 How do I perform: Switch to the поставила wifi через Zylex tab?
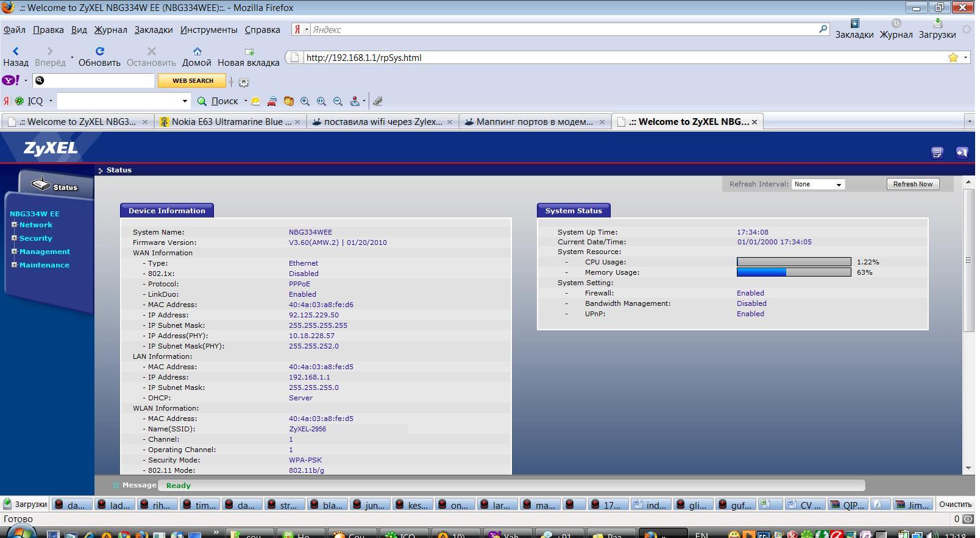[x=383, y=122]
